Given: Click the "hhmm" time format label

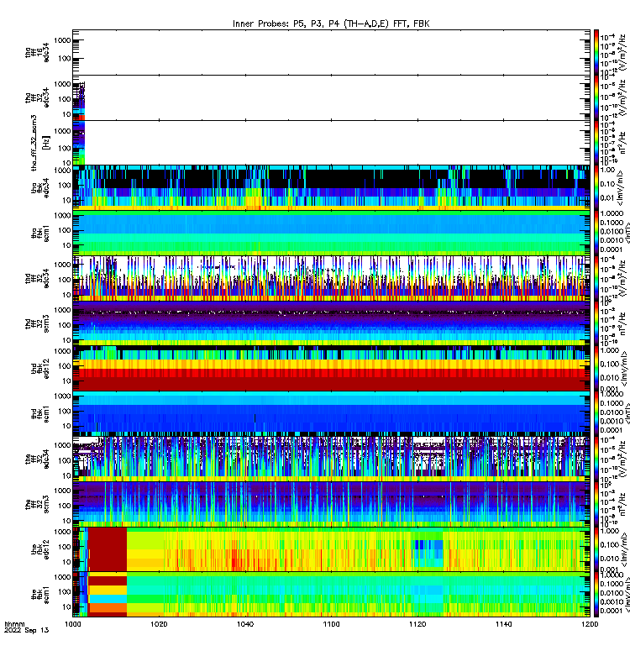Looking at the screenshot, I should (x=14, y=624).
